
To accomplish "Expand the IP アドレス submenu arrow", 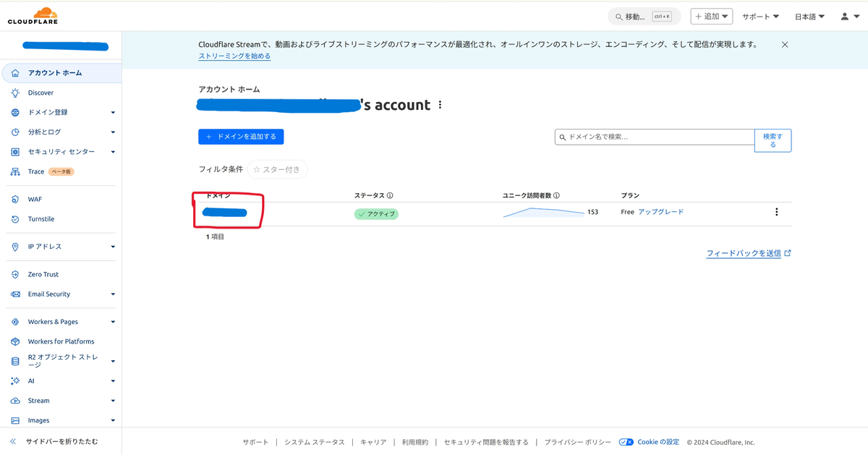I will tap(113, 247).
